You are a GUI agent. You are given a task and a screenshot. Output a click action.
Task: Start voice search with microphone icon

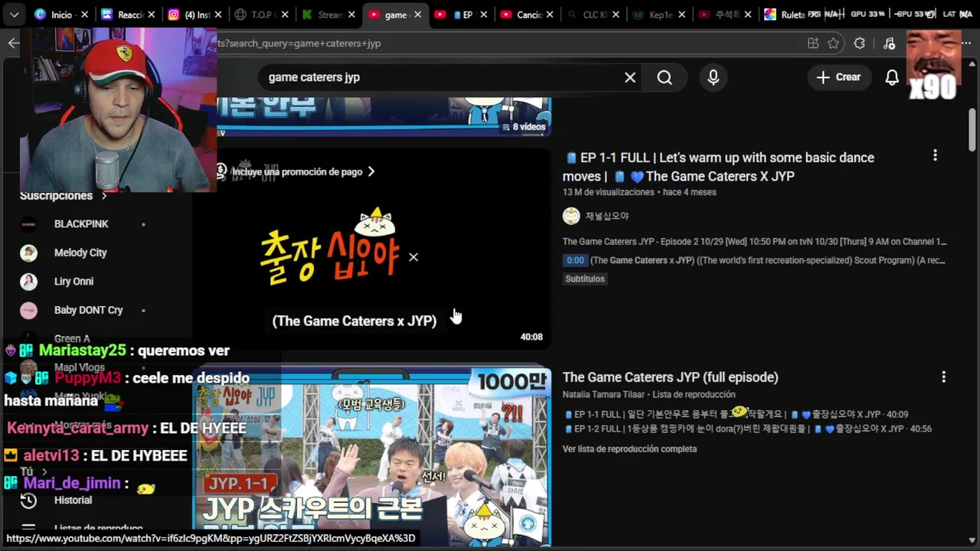[x=714, y=77]
